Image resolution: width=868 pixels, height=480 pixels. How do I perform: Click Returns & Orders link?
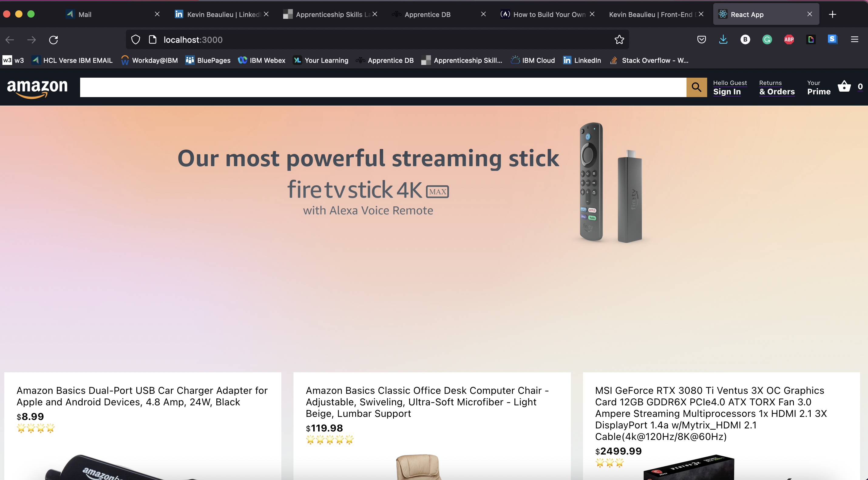coord(777,88)
